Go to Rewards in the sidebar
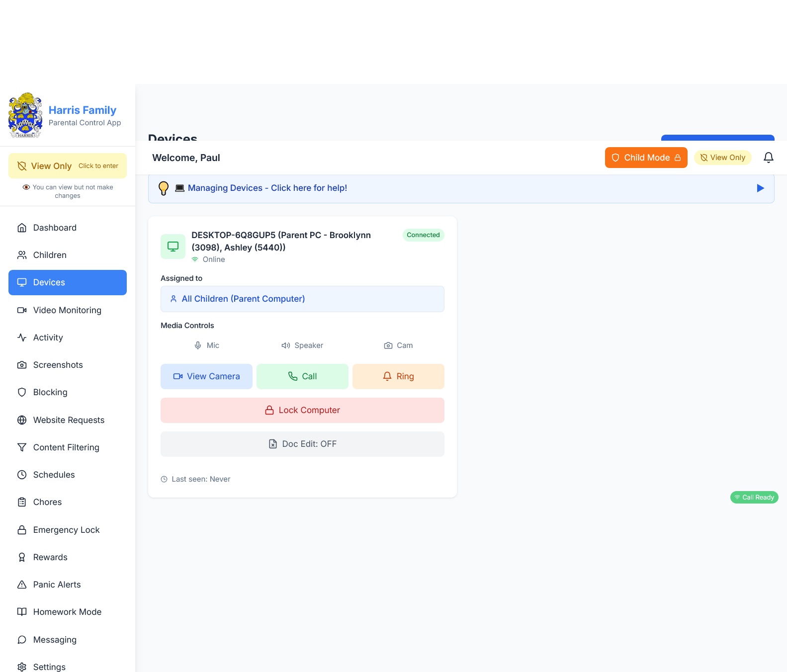 tap(50, 557)
